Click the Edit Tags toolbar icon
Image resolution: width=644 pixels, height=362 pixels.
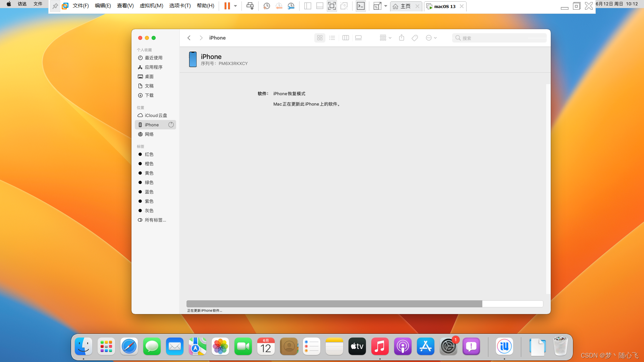[415, 38]
